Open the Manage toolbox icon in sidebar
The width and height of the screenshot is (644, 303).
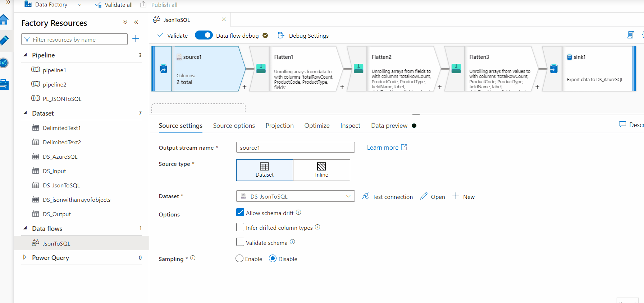pos(4,84)
